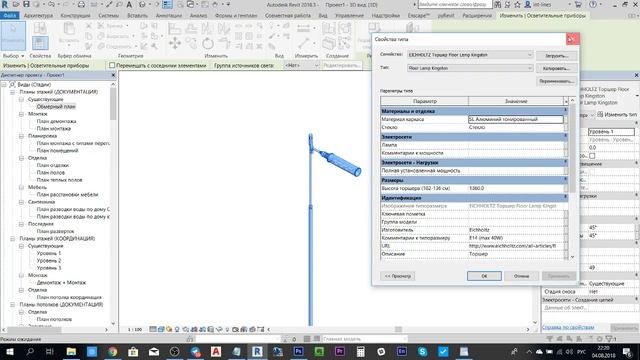Open Chrome from the taskbar
Screen dimensions: 640x360
[x=112, y=351]
